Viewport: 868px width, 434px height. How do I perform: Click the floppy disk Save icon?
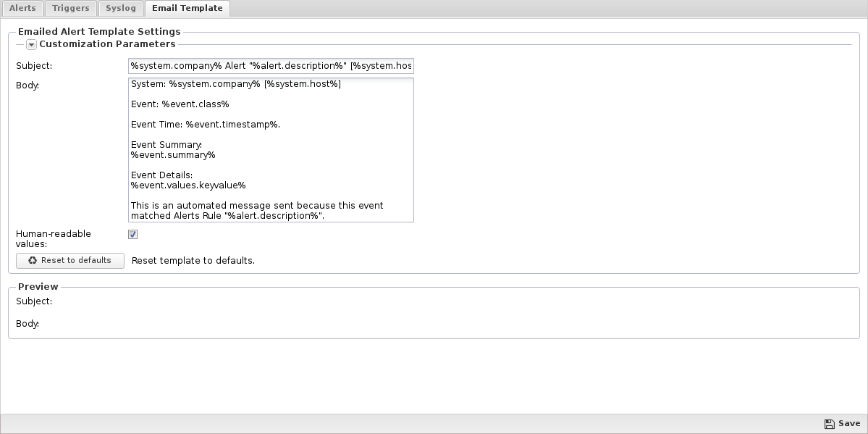829,424
